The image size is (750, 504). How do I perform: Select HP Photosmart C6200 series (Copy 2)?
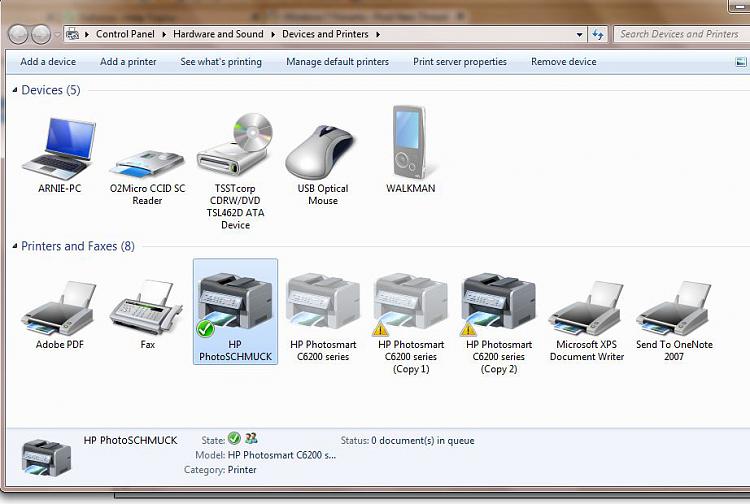499,323
